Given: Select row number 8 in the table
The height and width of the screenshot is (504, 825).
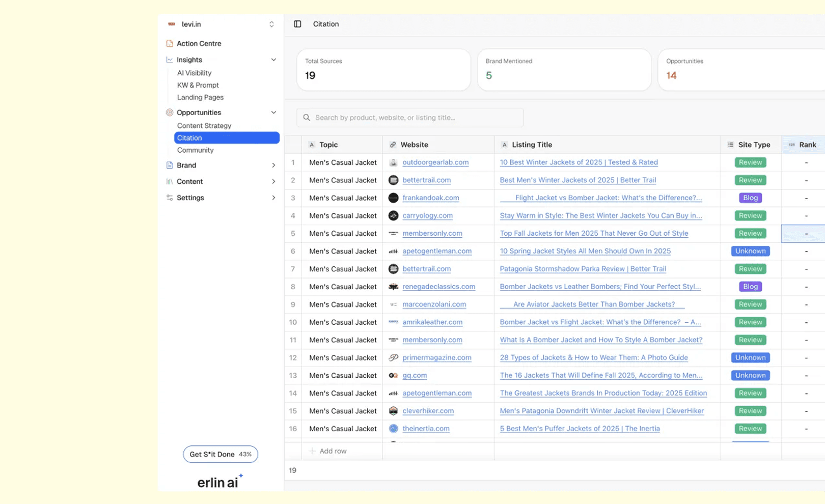Looking at the screenshot, I should point(293,287).
